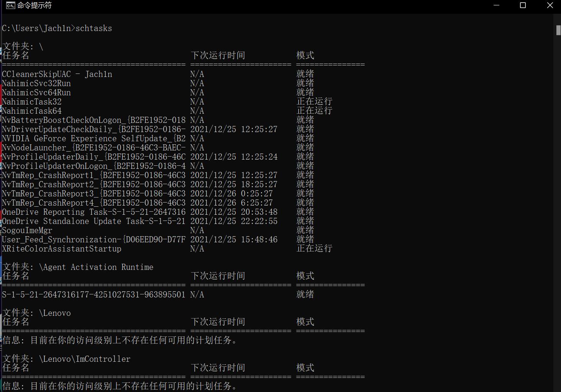Screen dimensions: 561x392
Task: Click NVIDIA GeForce Experience SelfUpdate entry
Action: (x=94, y=138)
